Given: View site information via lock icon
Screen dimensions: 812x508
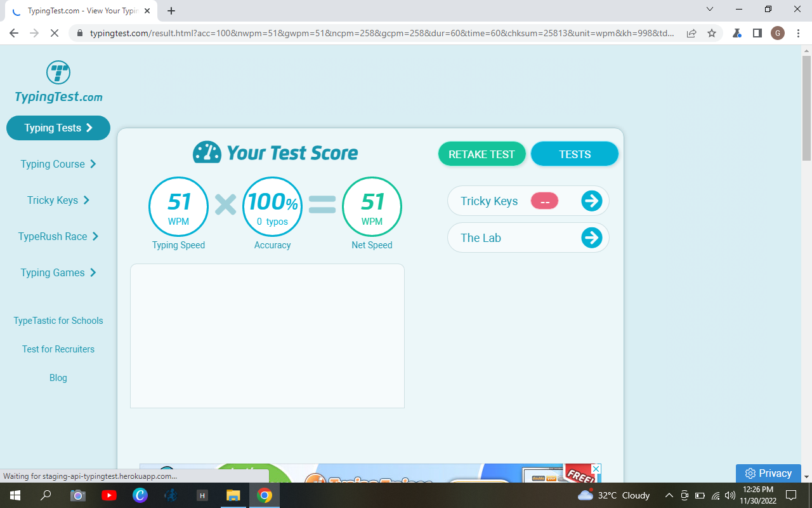Looking at the screenshot, I should click(x=80, y=33).
